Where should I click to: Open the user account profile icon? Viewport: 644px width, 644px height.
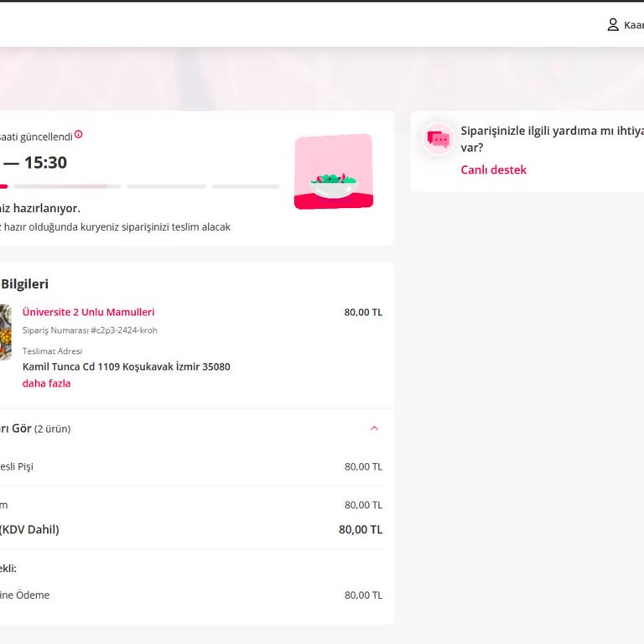[x=613, y=24]
